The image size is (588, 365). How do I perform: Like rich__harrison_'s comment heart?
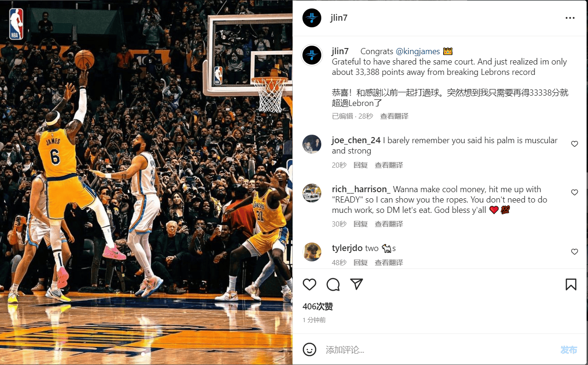[x=574, y=192]
